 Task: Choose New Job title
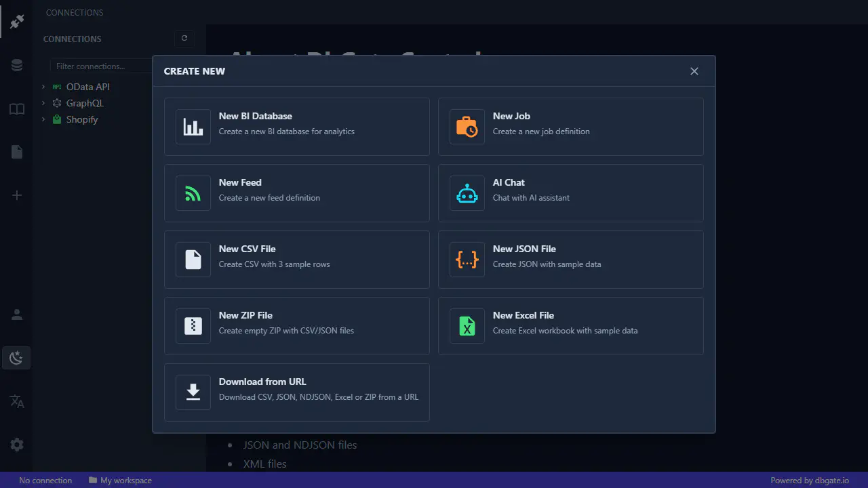click(x=511, y=116)
